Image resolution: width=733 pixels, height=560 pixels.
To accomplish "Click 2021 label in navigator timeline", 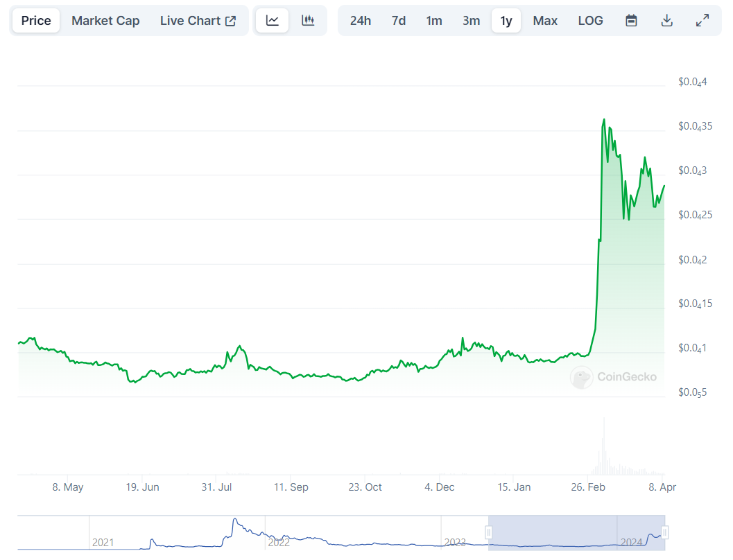I will (103, 542).
